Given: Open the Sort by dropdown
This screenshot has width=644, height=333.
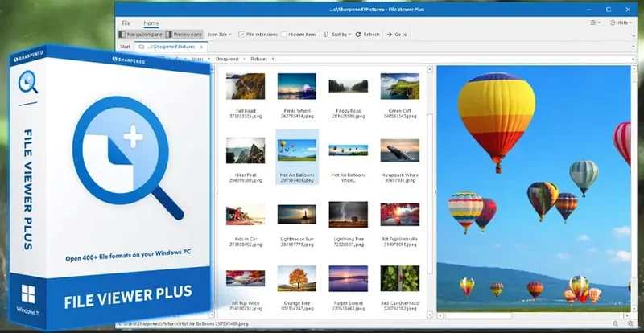Looking at the screenshot, I should (x=337, y=35).
